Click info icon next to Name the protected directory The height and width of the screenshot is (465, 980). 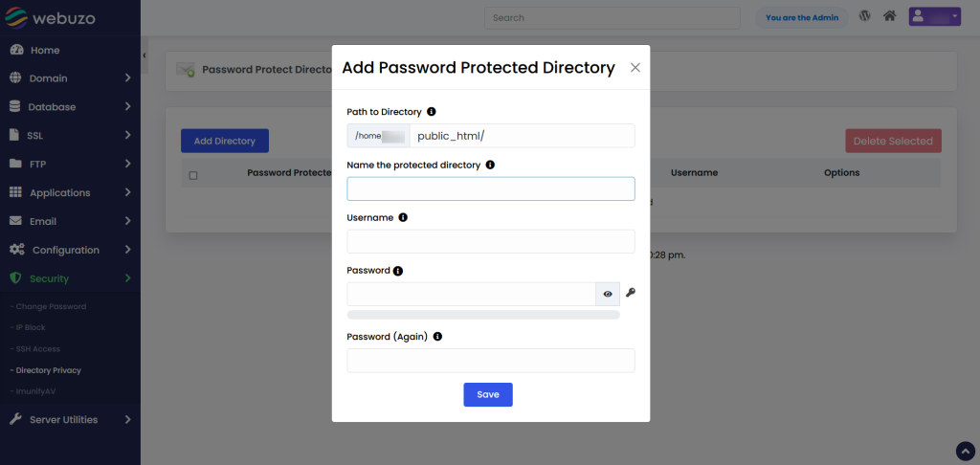click(x=490, y=165)
